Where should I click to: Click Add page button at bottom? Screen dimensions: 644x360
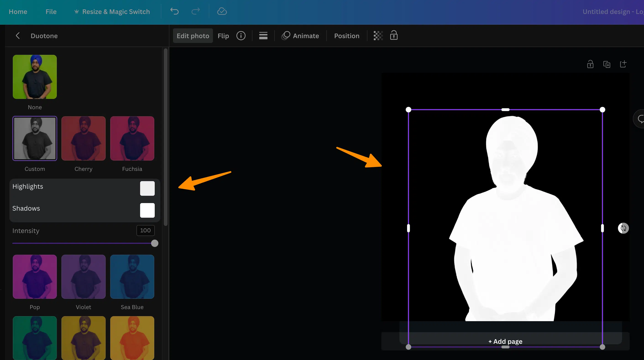click(x=505, y=341)
